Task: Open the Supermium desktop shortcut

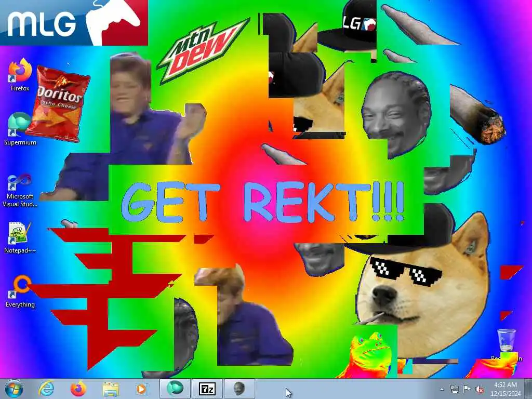Action: 20,129
